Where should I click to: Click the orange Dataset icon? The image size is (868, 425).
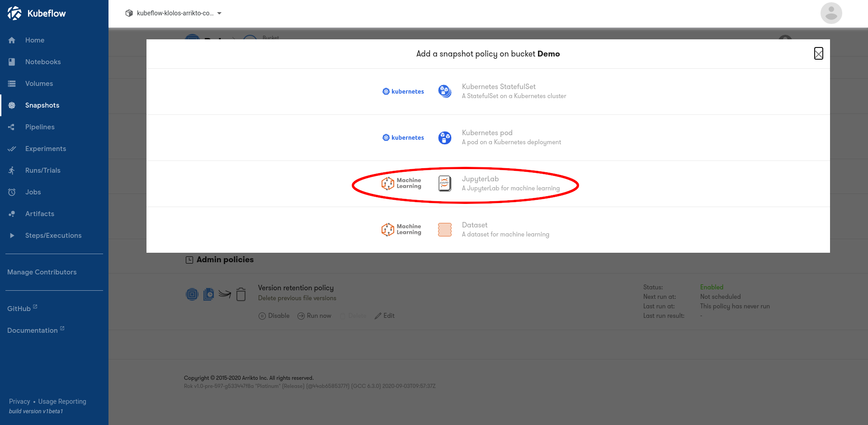(445, 230)
